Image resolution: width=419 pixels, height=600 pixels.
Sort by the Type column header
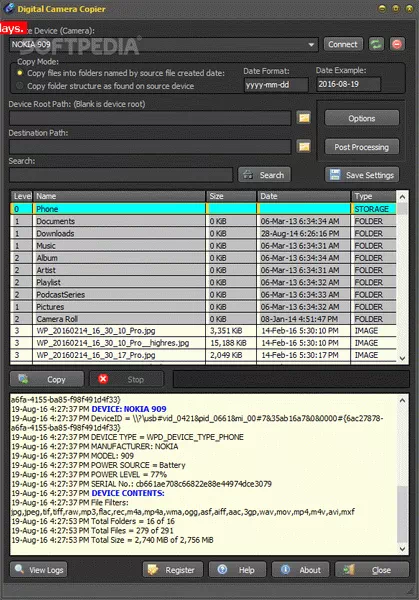374,196
